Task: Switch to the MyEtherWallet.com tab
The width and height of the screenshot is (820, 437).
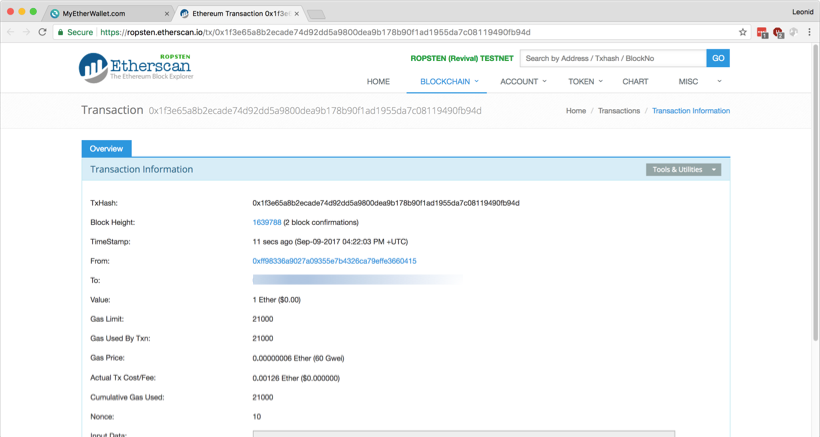Action: pyautogui.click(x=107, y=14)
